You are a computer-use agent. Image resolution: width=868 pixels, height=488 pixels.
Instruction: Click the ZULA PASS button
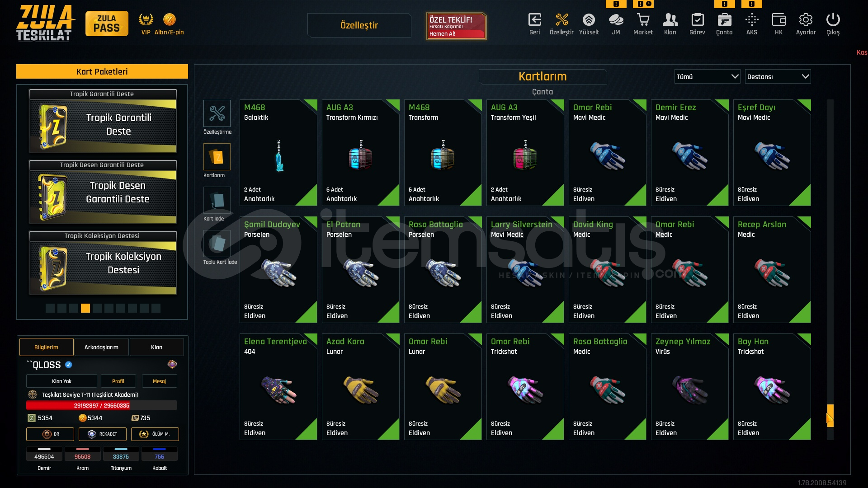pyautogui.click(x=107, y=23)
